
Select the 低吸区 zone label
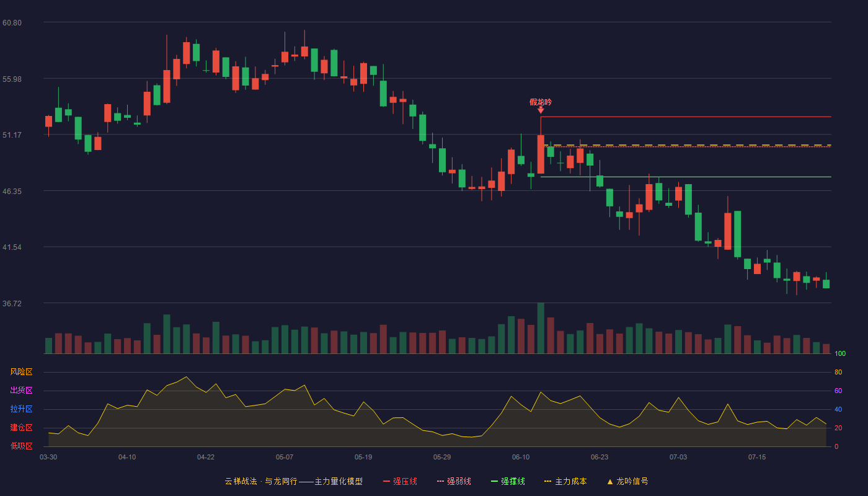tap(21, 446)
